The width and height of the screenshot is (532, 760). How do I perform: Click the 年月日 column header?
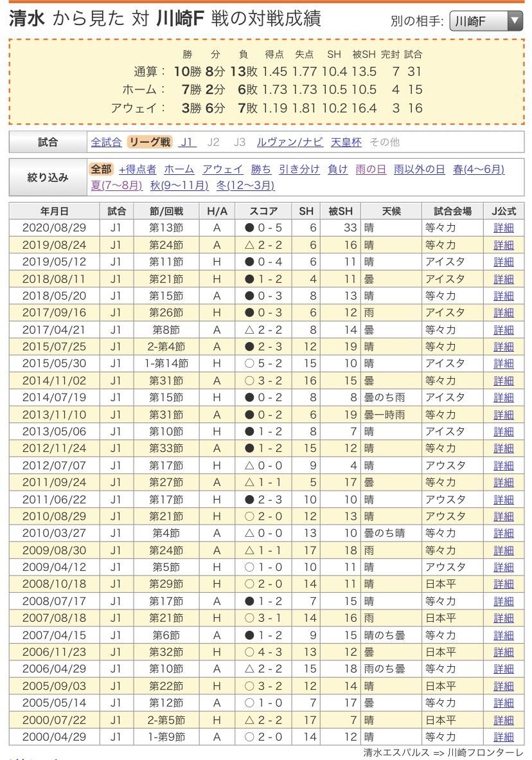click(54, 211)
